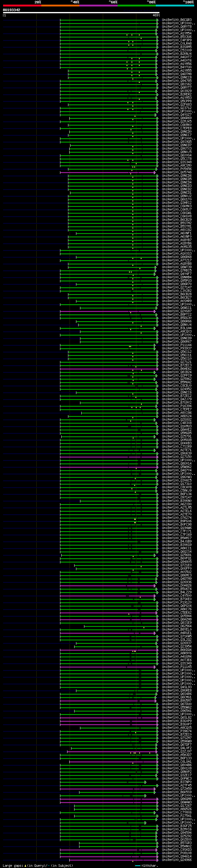Select the UniRef100_Q94785 label
The width and height of the screenshot is (197, 868).
point(177,81)
